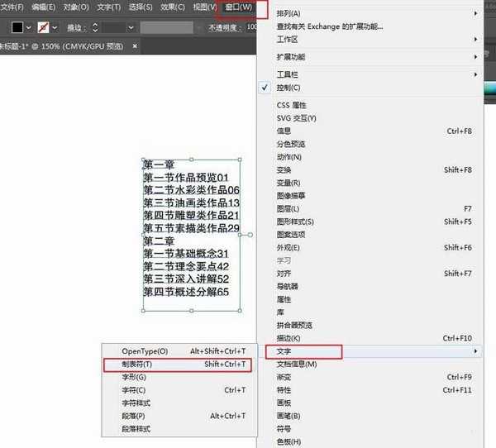This screenshot has width=496, height=448.
Task: Open the OpenType(O) panel entry
Action: pyautogui.click(x=145, y=351)
